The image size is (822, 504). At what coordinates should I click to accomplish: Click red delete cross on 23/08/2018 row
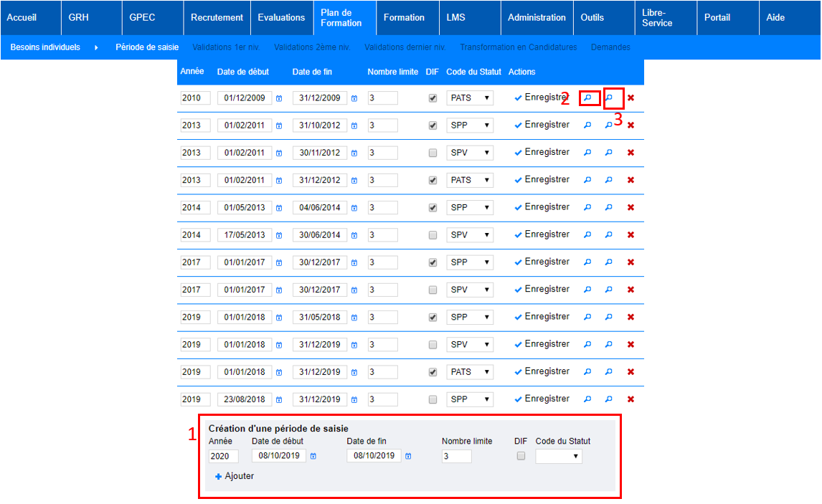(630, 399)
